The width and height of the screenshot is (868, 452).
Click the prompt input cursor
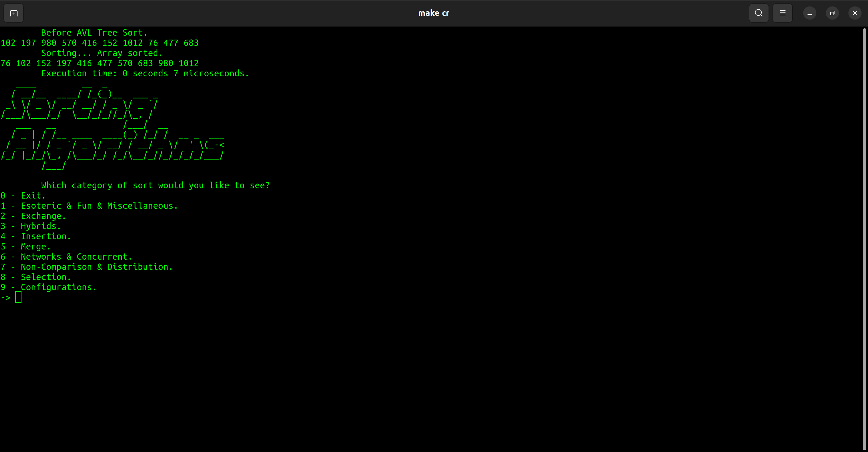click(x=19, y=298)
